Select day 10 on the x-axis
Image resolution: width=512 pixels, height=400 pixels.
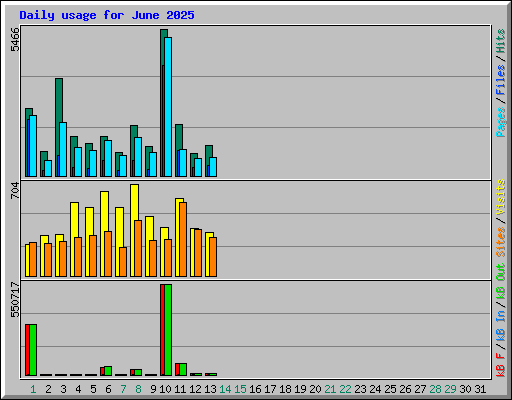[x=165, y=389]
